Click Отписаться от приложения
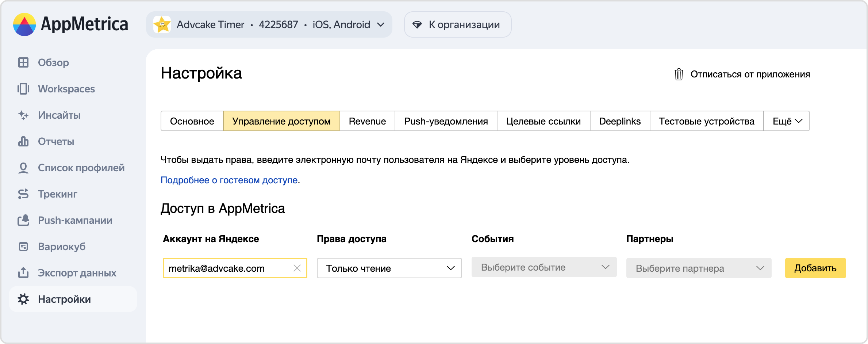This screenshot has height=344, width=868. [742, 74]
